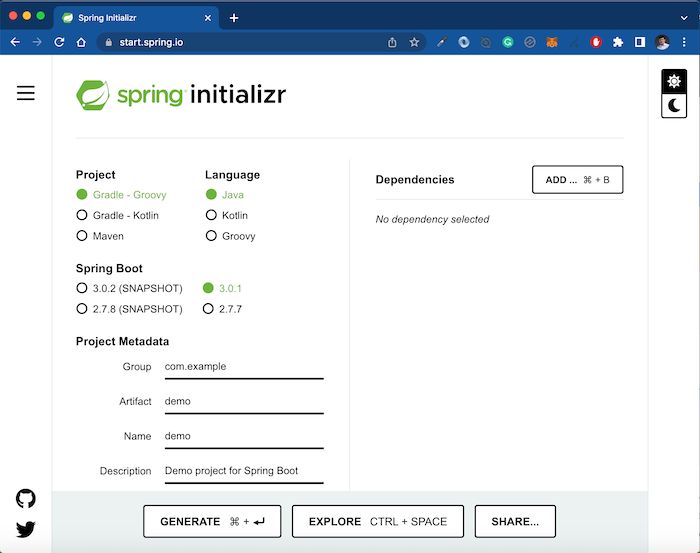The image size is (700, 553).
Task: Open Chrome three-dot menu
Action: click(684, 42)
